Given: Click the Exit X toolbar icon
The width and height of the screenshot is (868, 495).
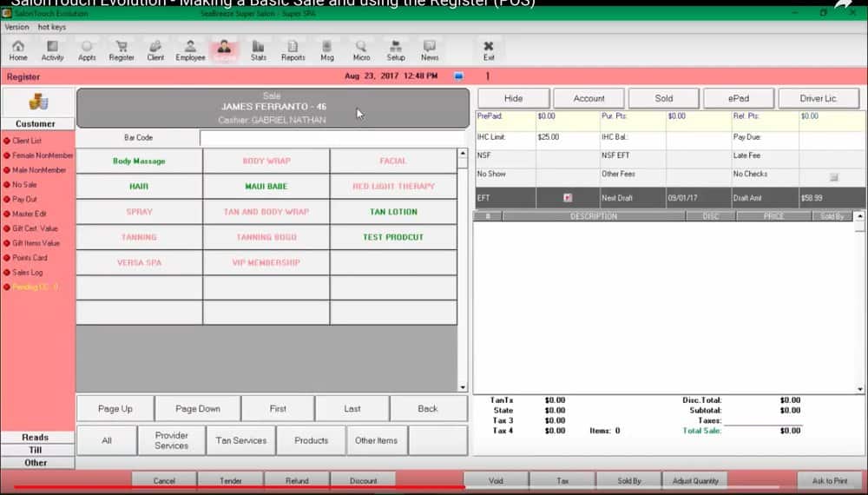Looking at the screenshot, I should point(488,49).
